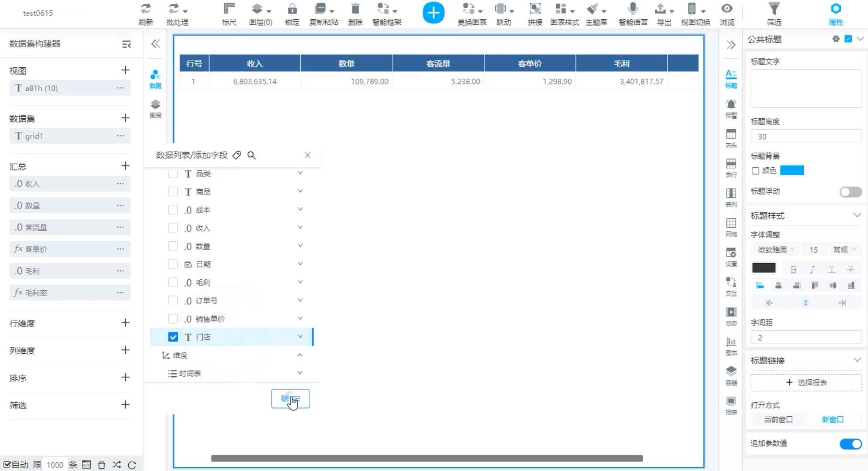Add a new 筛选 with plus
This screenshot has width=868, height=471.
pos(125,405)
